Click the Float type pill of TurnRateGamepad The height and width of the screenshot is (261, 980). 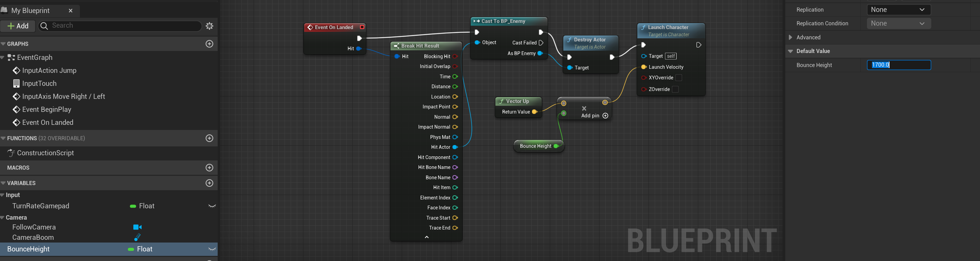(x=142, y=206)
